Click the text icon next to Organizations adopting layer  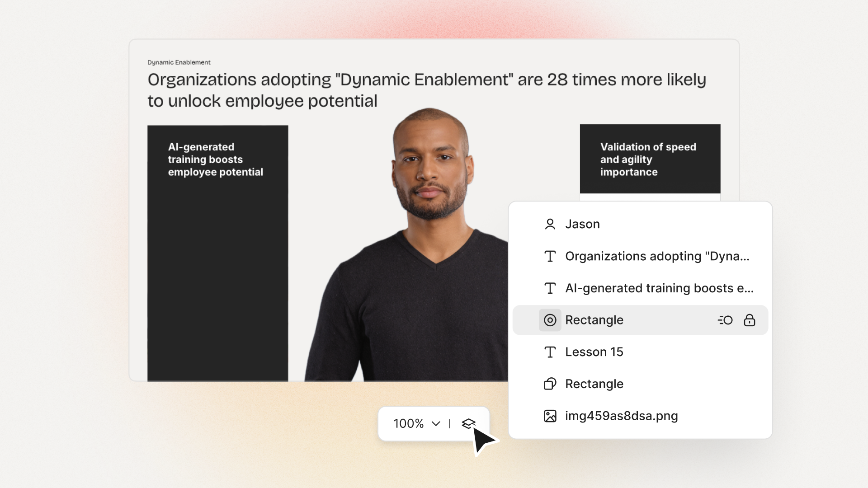pyautogui.click(x=550, y=256)
